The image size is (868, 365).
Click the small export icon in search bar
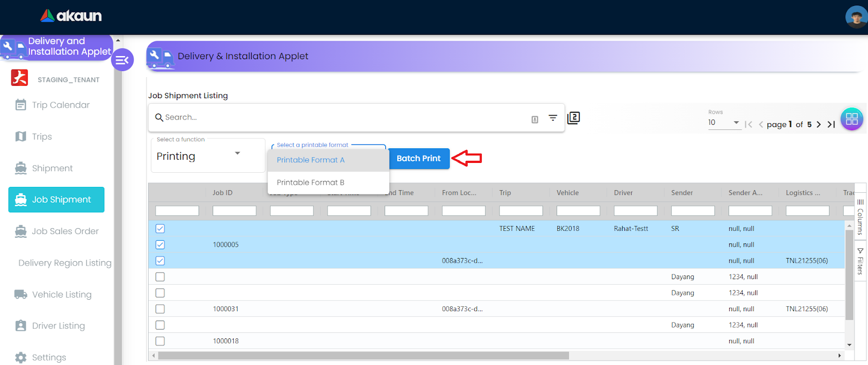pyautogui.click(x=535, y=119)
